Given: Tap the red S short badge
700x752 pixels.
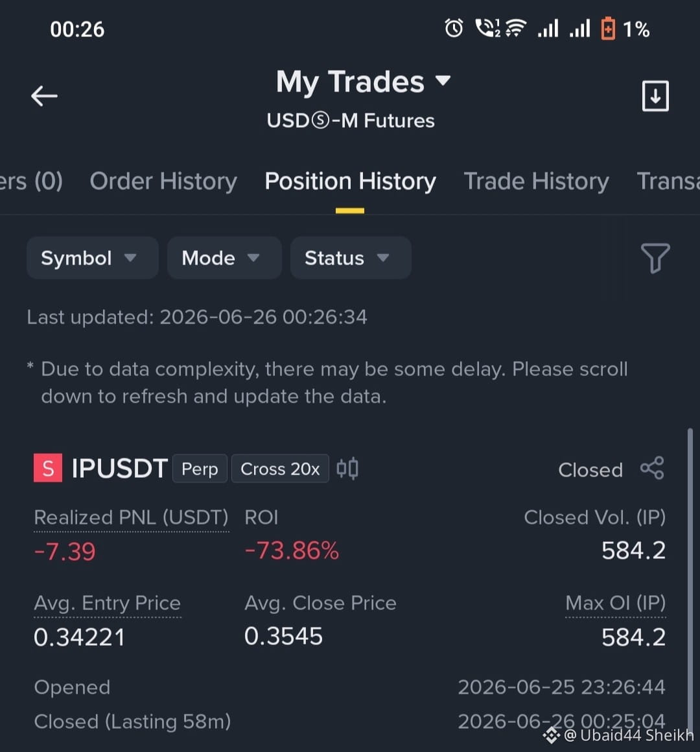Looking at the screenshot, I should (48, 467).
